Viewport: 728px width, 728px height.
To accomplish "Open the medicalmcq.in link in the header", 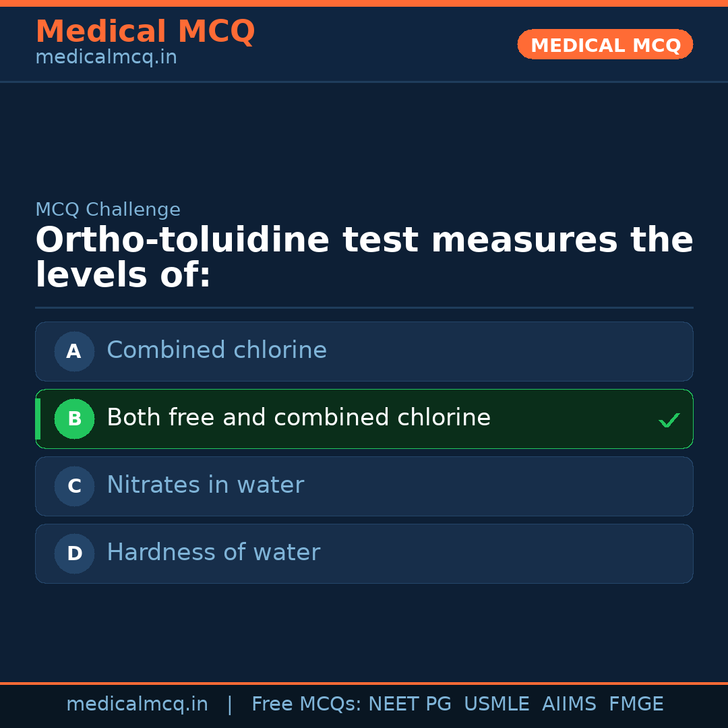I will (x=106, y=57).
